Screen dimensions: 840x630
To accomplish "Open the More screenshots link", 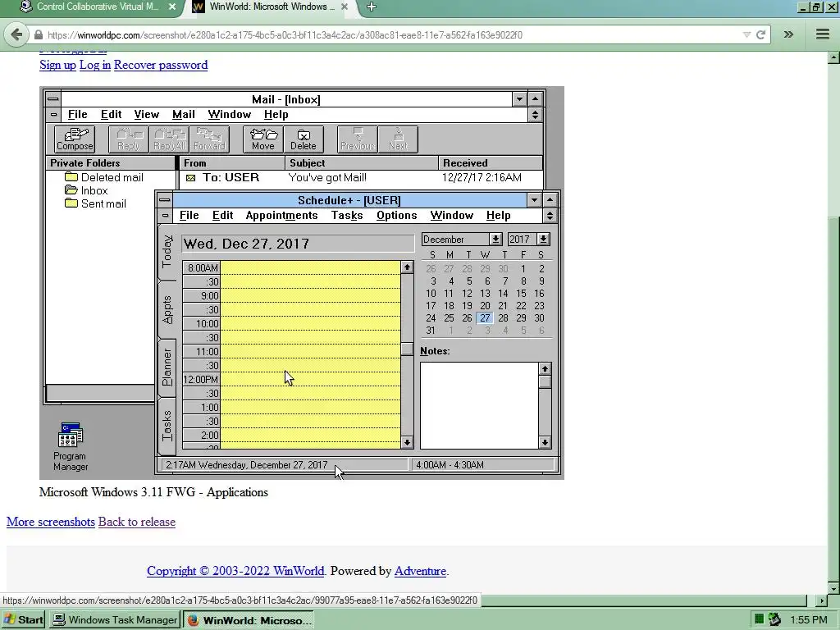I will point(50,522).
